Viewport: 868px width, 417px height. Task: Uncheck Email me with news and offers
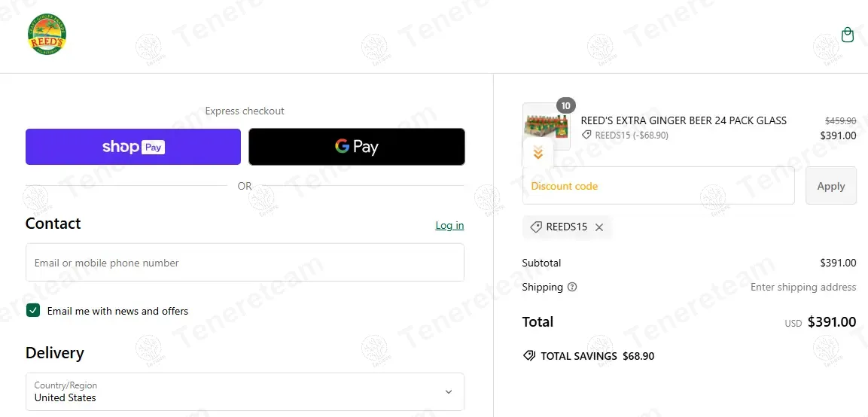tap(33, 311)
